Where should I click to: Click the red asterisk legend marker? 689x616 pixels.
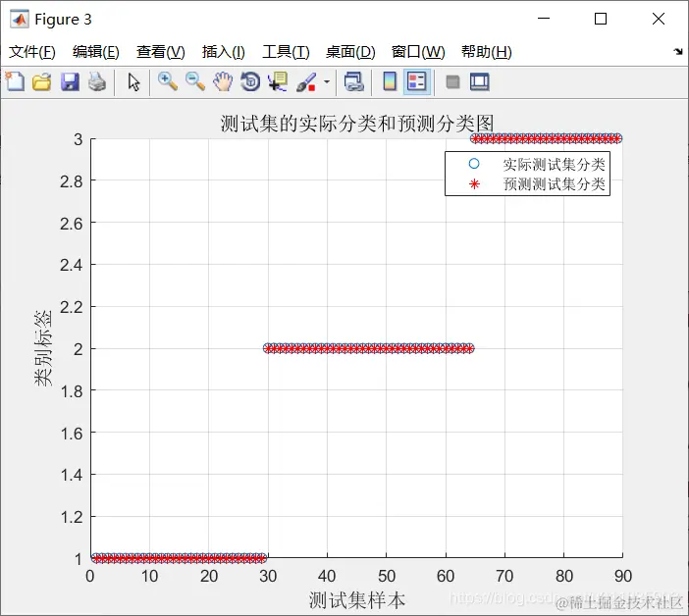tap(474, 184)
